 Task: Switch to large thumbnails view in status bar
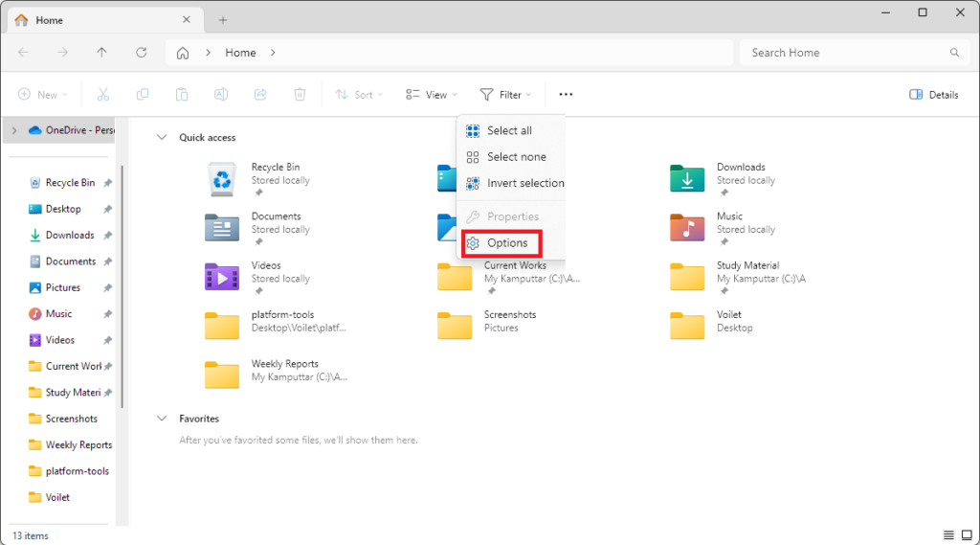point(966,534)
